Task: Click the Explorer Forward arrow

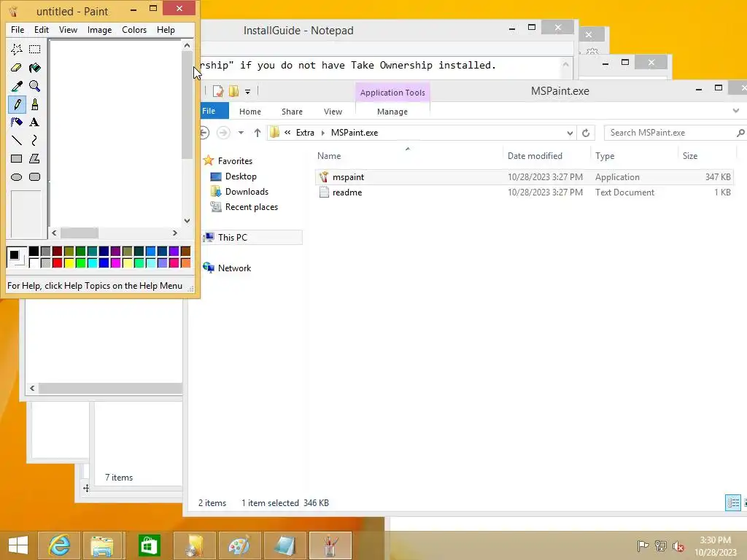Action: click(x=223, y=133)
